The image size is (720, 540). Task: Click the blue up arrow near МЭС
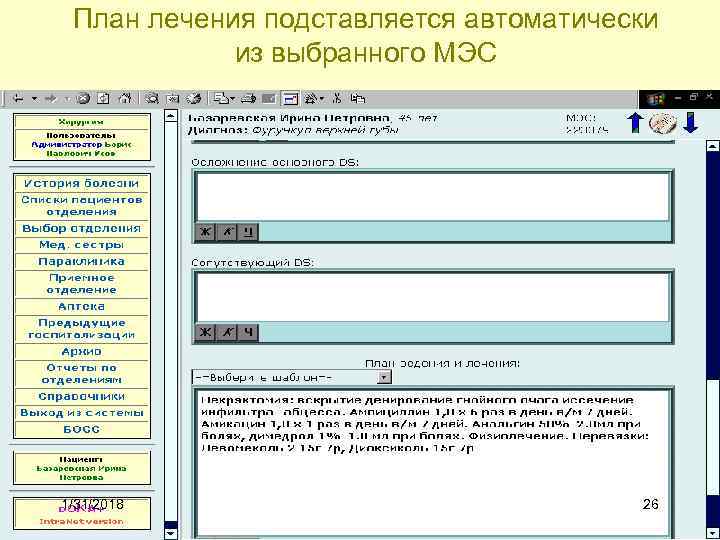click(636, 123)
